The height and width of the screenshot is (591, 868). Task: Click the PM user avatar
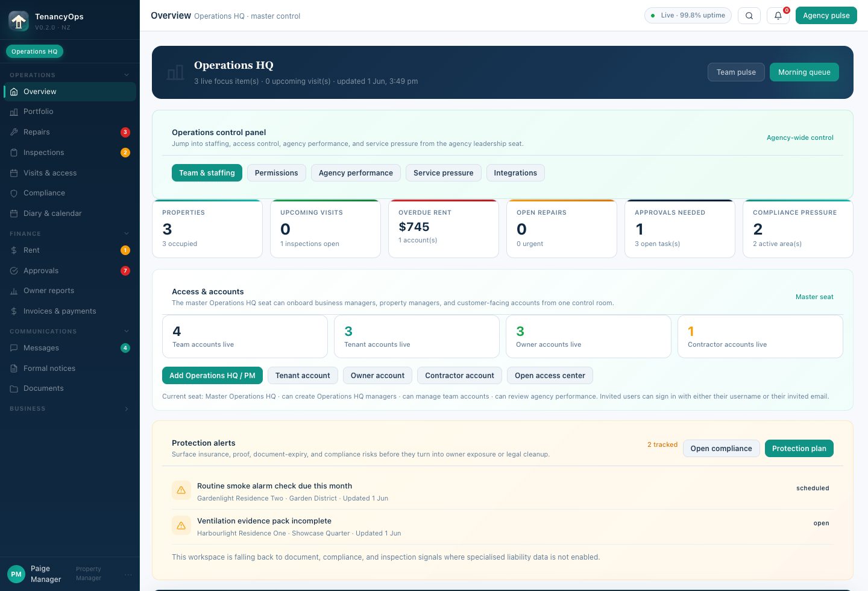[x=16, y=574]
